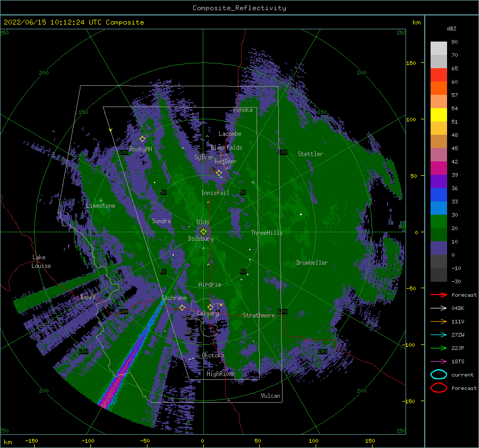
Task: Click the bright yellow 51-54 dBZ swatch
Action: coord(439,115)
